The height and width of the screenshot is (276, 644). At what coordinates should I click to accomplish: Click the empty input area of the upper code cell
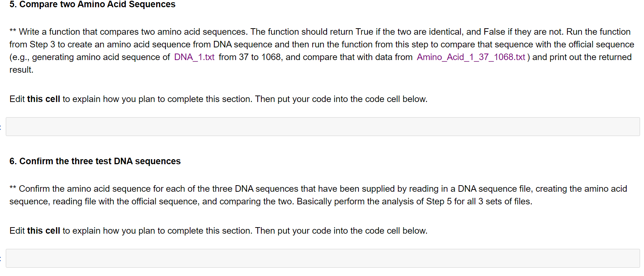tap(322, 126)
